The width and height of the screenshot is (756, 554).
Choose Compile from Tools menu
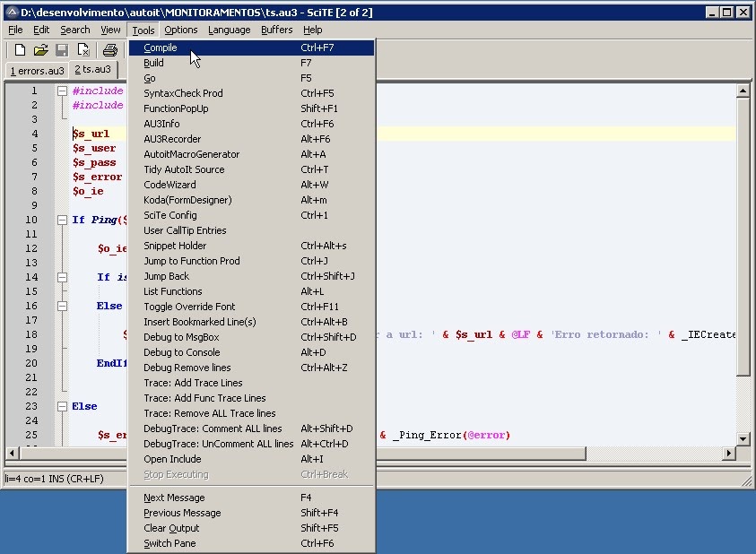251,48
